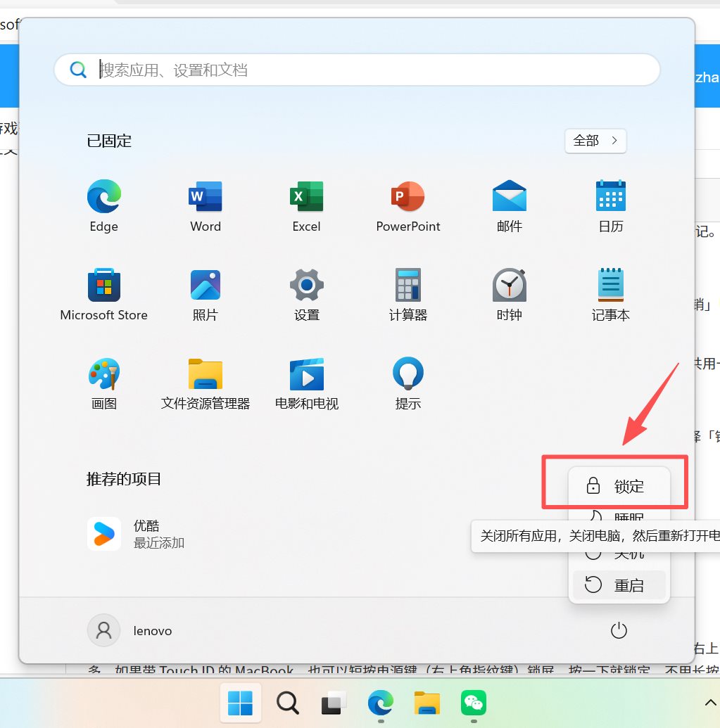Open the Edge pinned app
720x728 pixels.
tap(104, 205)
